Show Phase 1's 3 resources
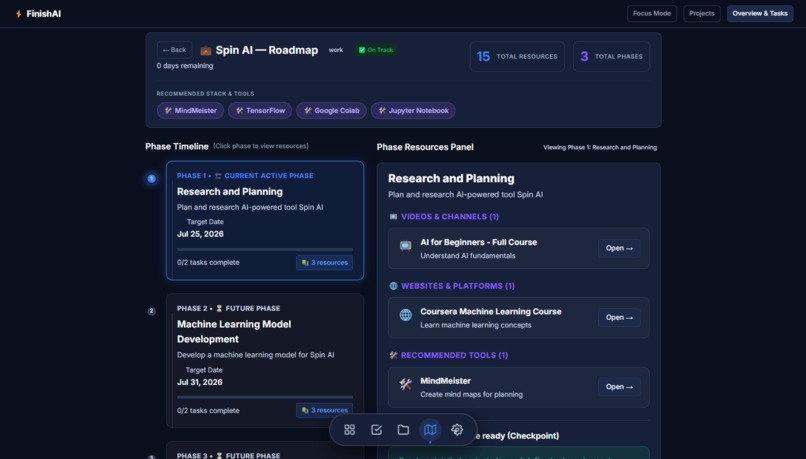The width and height of the screenshot is (806, 459). tap(324, 263)
